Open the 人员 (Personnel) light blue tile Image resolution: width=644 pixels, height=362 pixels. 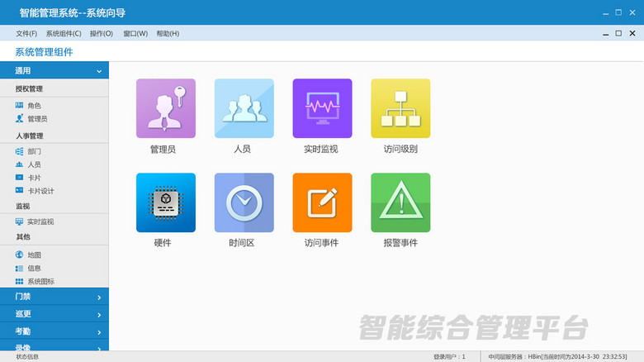(244, 108)
